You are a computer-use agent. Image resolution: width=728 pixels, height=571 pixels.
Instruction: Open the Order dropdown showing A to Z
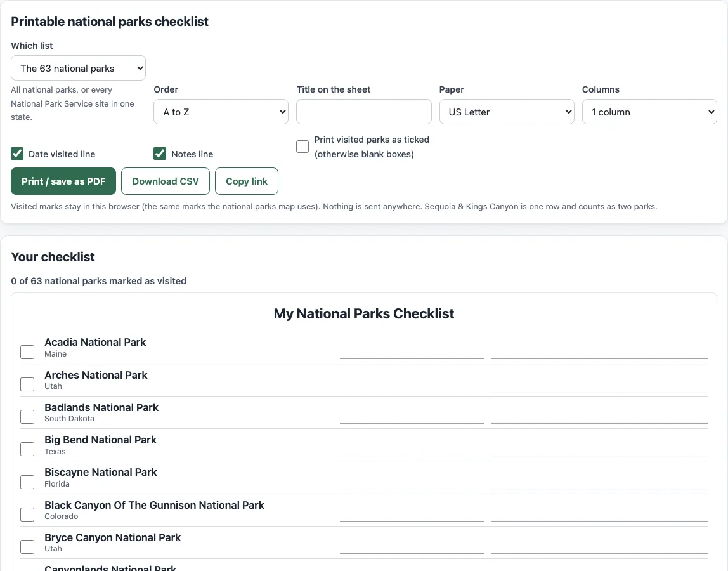coord(221,112)
